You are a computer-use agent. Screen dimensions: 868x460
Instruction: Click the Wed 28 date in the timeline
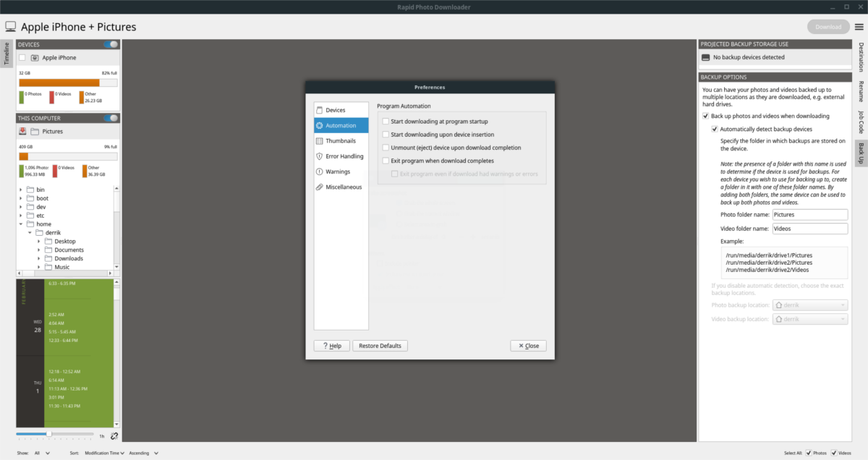[37, 325]
